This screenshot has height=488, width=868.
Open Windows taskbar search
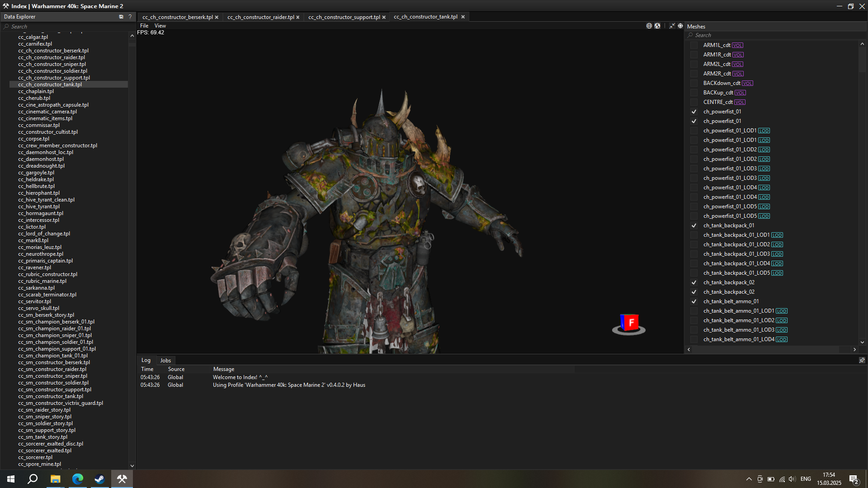click(x=33, y=479)
